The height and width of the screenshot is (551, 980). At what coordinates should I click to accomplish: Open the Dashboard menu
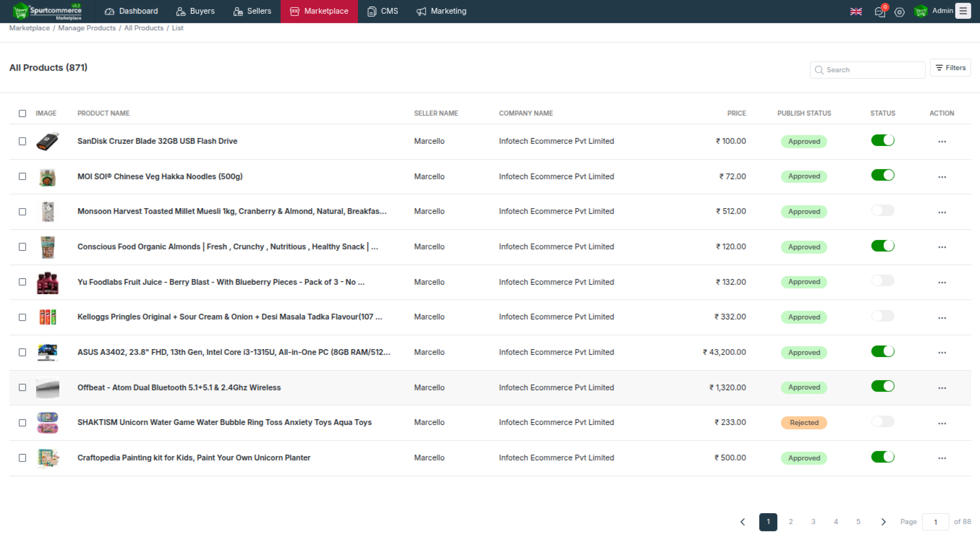[x=131, y=11]
